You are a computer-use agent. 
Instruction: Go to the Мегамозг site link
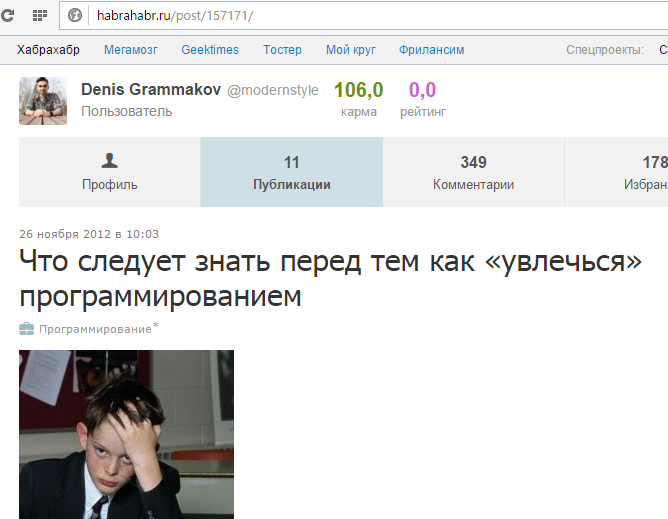point(130,50)
